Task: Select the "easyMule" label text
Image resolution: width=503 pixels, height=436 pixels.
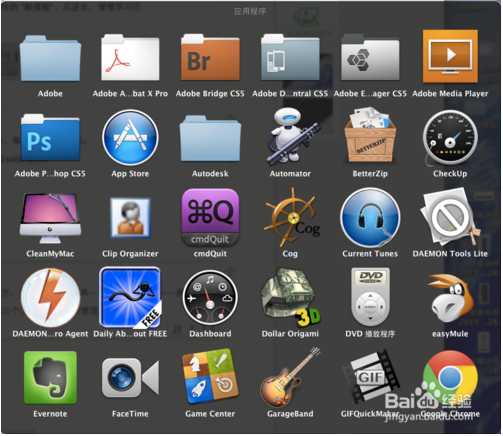Action: [450, 334]
